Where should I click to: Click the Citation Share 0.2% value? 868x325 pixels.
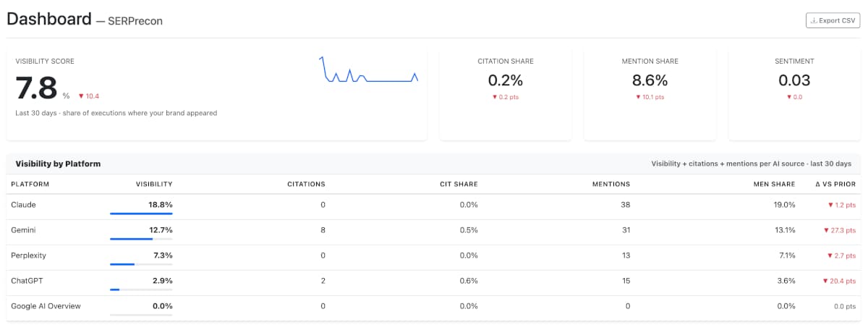(x=505, y=80)
